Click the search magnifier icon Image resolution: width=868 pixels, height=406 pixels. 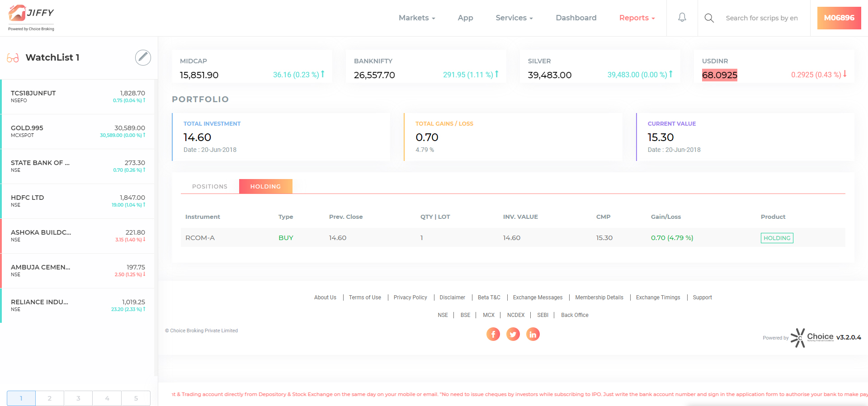coord(709,18)
